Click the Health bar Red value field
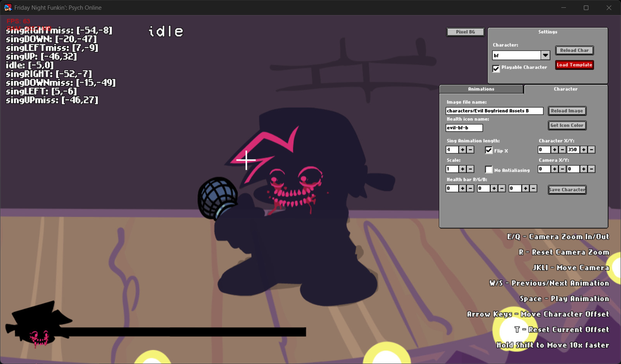621x364 pixels. tap(452, 188)
